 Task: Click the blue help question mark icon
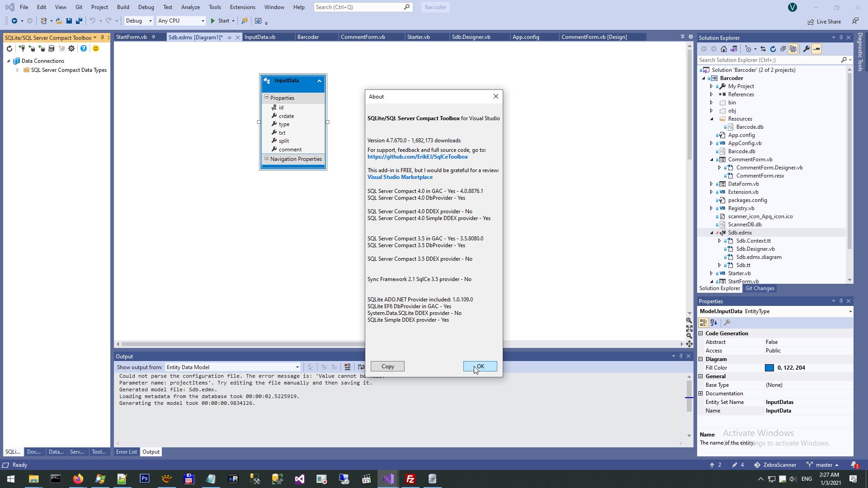tap(84, 48)
